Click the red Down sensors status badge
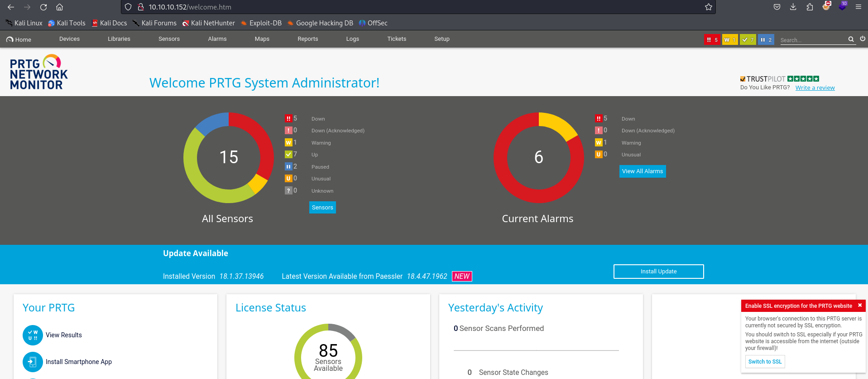The width and height of the screenshot is (868, 379). tap(712, 40)
